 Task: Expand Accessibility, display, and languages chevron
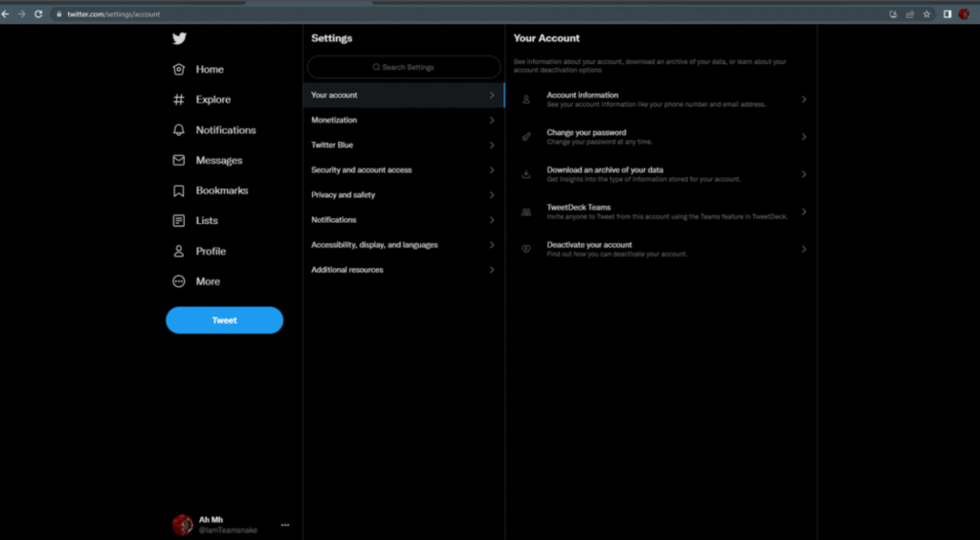492,245
